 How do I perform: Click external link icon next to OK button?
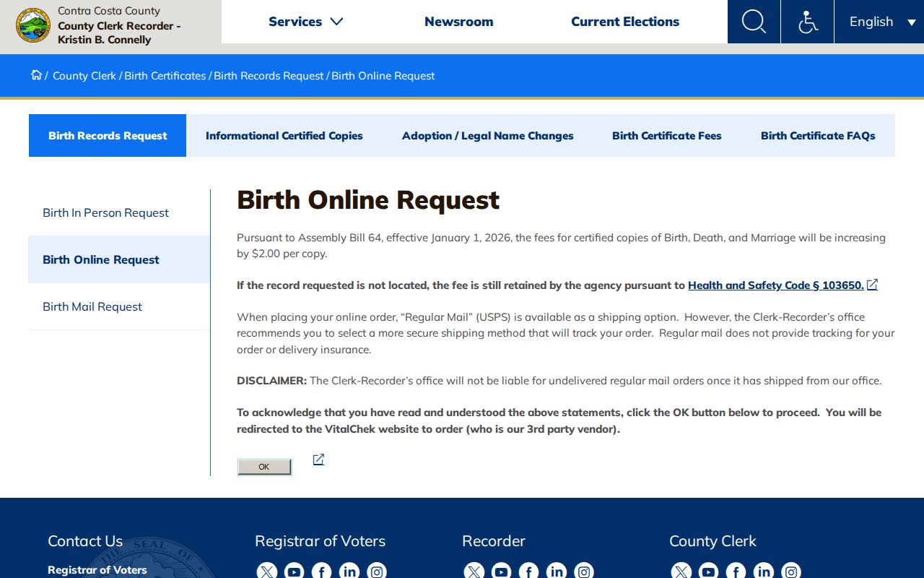tap(318, 460)
